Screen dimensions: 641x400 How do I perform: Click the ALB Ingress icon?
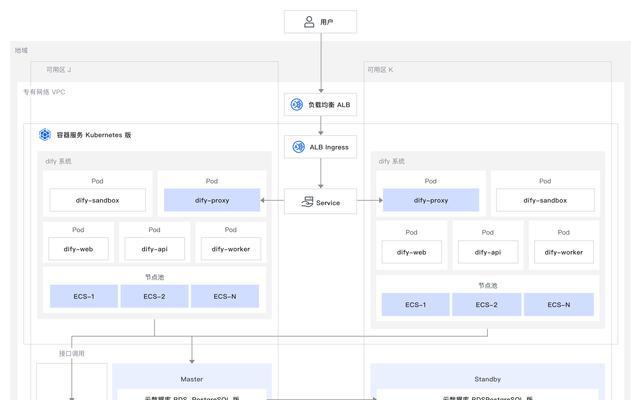click(x=298, y=147)
